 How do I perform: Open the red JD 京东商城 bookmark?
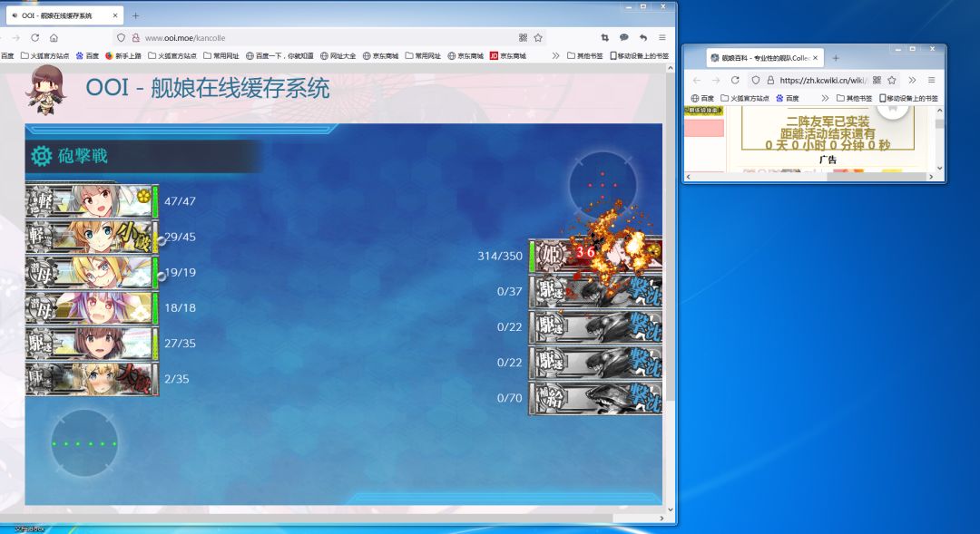(x=509, y=55)
